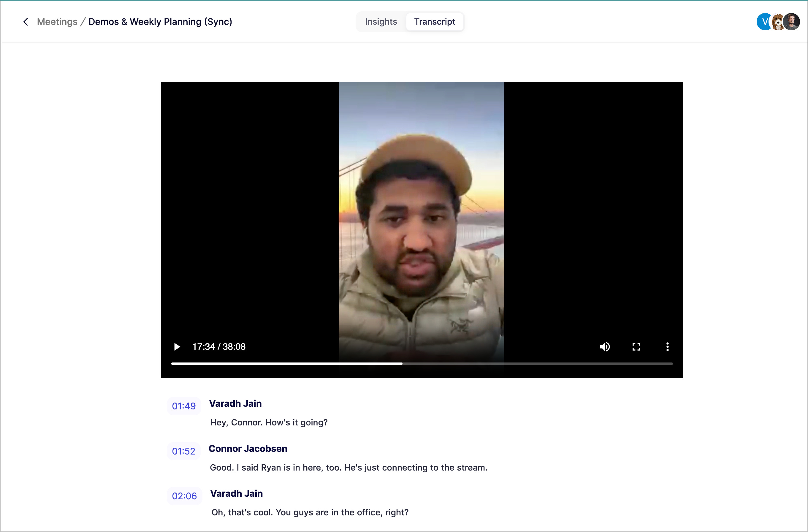808x532 pixels.
Task: Click the man photo participant avatar
Action: click(x=792, y=22)
